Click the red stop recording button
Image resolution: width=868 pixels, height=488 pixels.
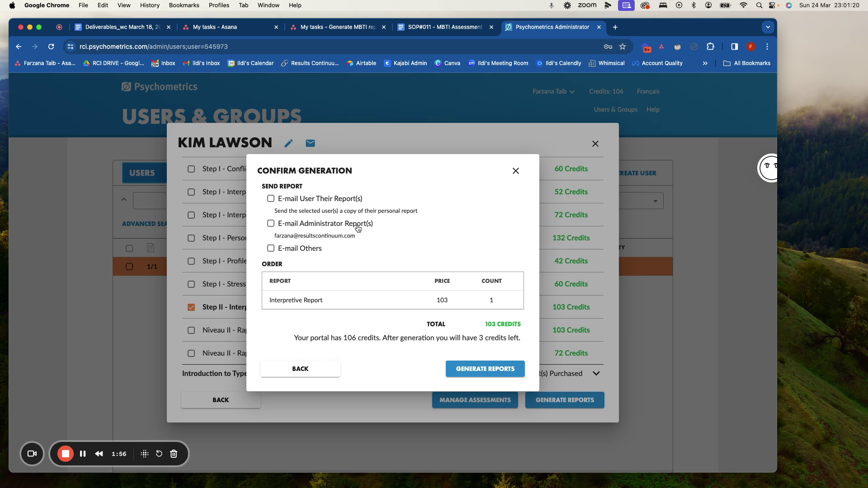pyautogui.click(x=66, y=454)
